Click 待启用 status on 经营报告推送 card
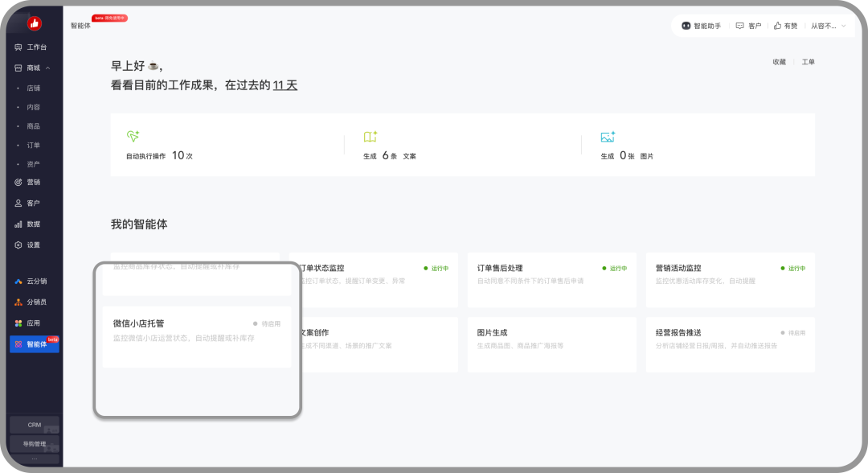This screenshot has height=473, width=868. tap(792, 333)
